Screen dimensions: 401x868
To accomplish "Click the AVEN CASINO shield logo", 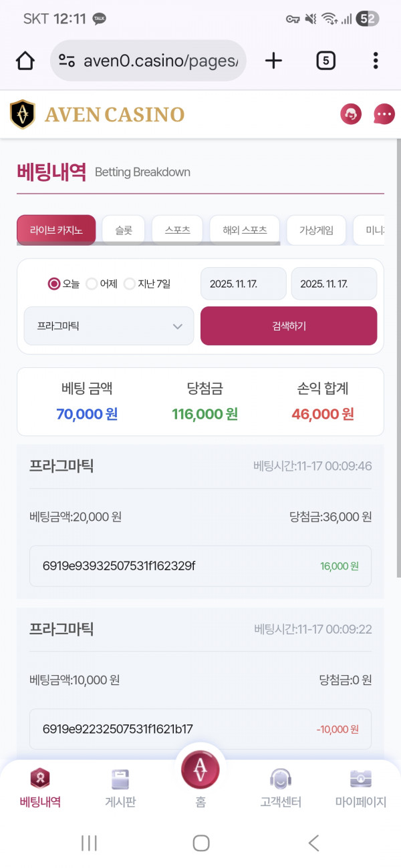I will point(22,114).
